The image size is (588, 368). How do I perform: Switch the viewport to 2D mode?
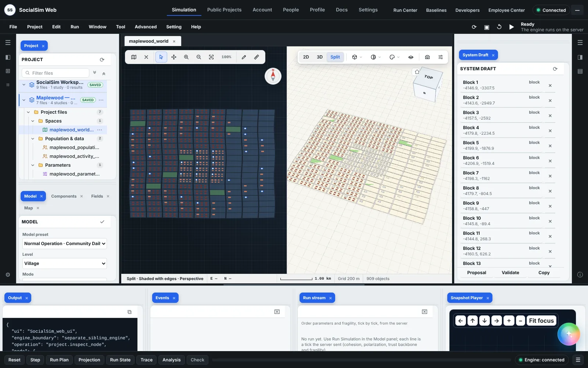306,57
